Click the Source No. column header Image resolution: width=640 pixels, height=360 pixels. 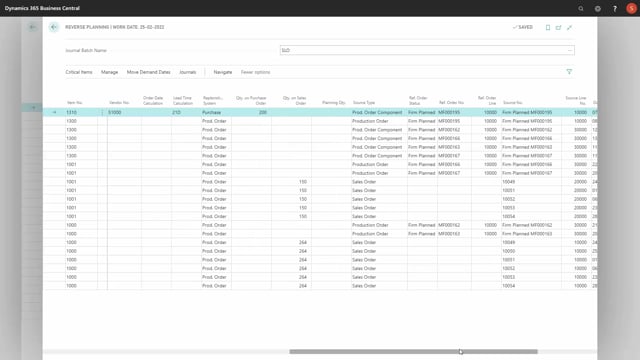pos(513,103)
